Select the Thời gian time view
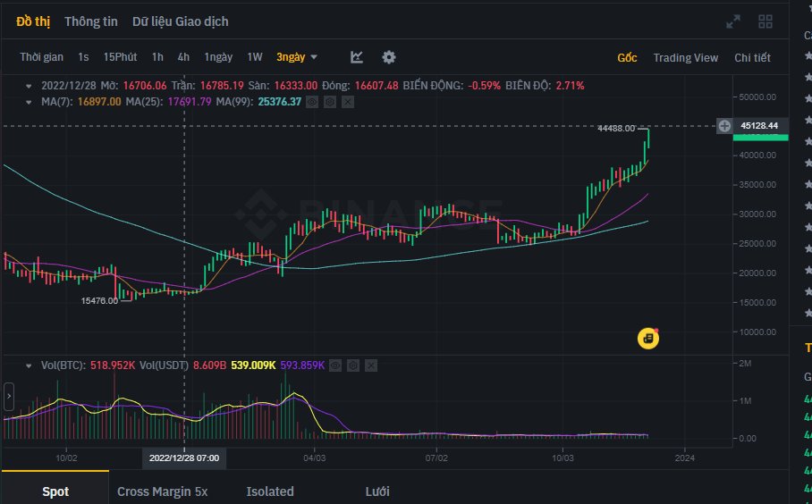This screenshot has height=504, width=812. (x=41, y=57)
